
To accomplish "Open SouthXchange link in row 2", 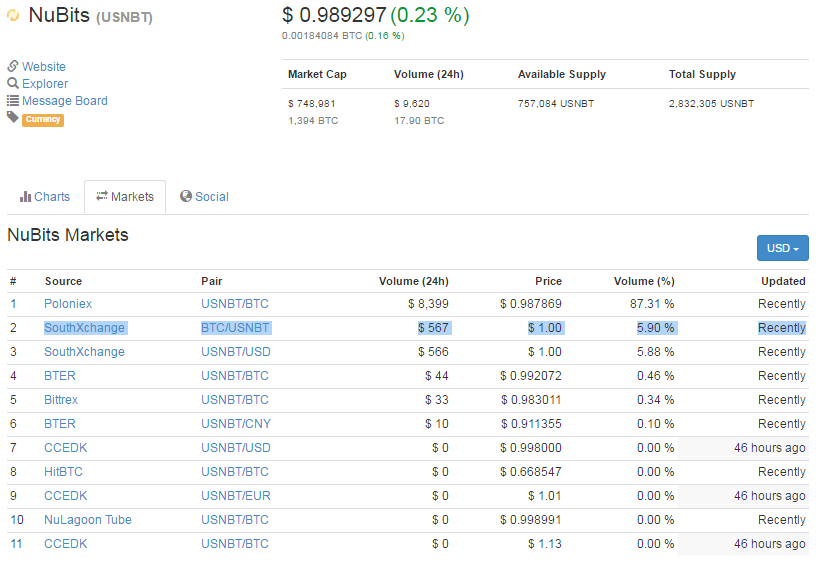I will [x=84, y=328].
